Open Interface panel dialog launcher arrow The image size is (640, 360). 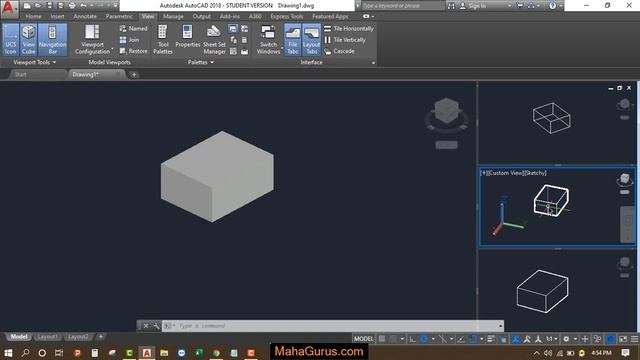[x=373, y=63]
